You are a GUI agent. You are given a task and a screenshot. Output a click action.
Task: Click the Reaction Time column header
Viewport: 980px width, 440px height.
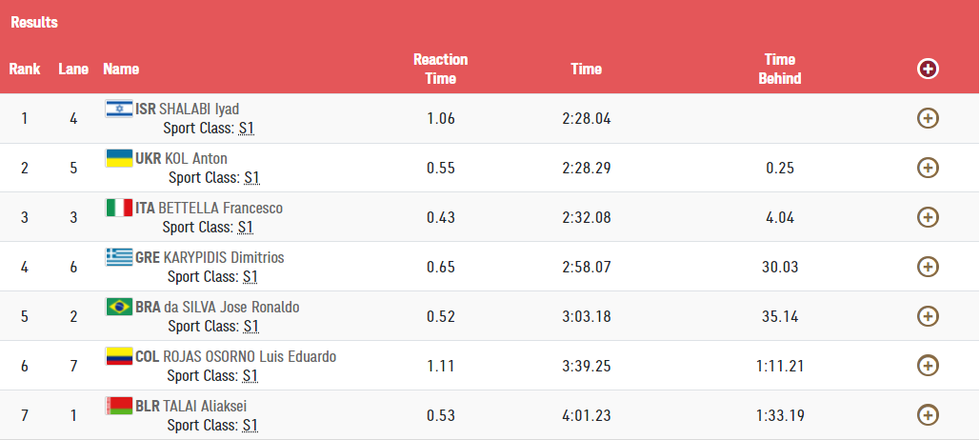coord(440,69)
